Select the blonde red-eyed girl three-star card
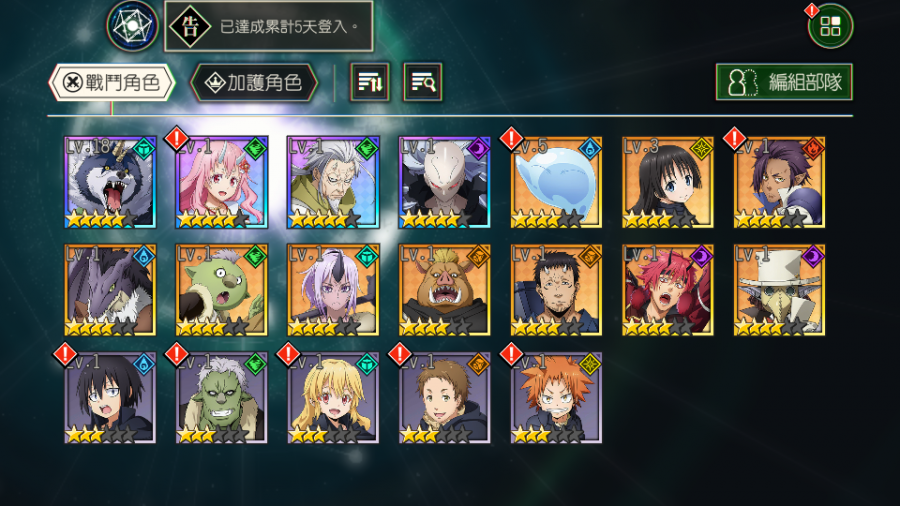Viewport: 900px width, 506px height. (x=333, y=398)
